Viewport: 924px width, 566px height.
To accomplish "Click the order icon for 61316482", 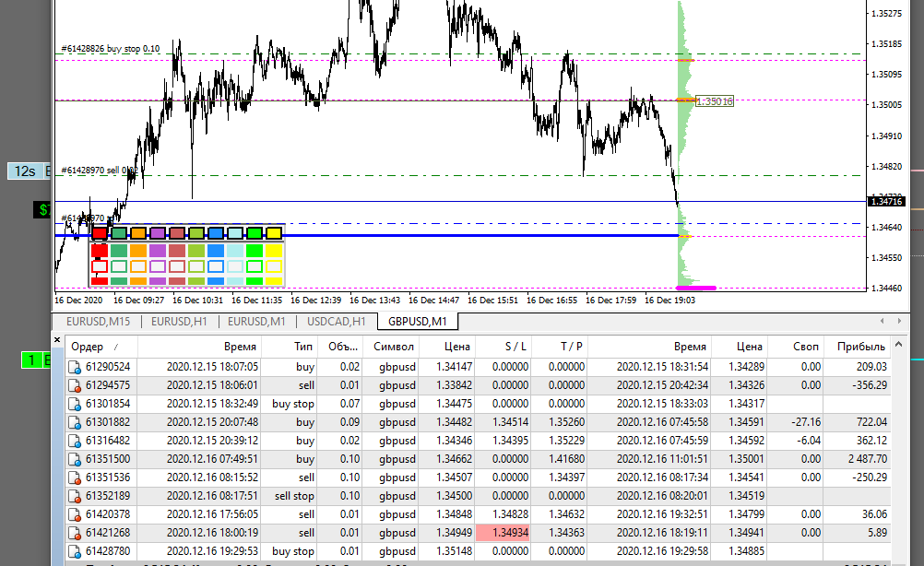I will 75,441.
